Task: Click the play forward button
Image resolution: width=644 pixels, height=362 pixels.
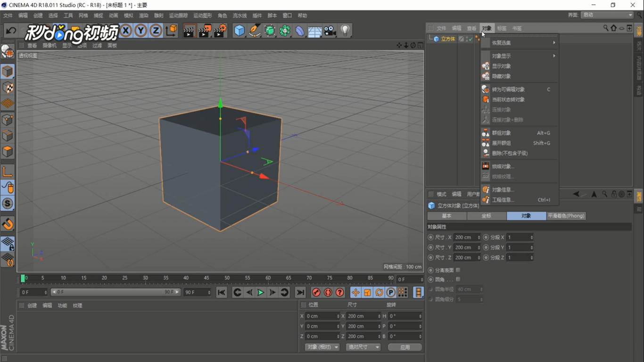Action: pos(261,293)
